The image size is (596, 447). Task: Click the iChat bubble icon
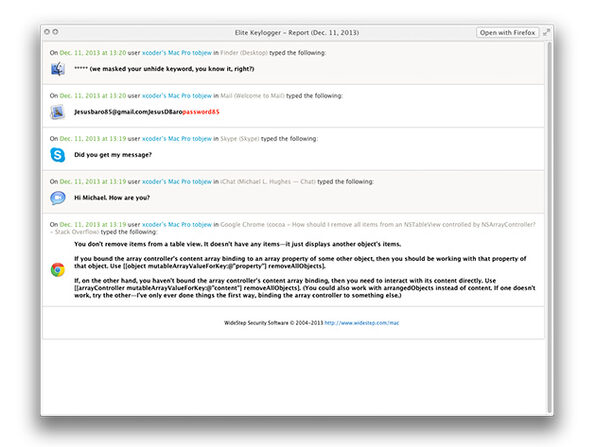click(58, 198)
